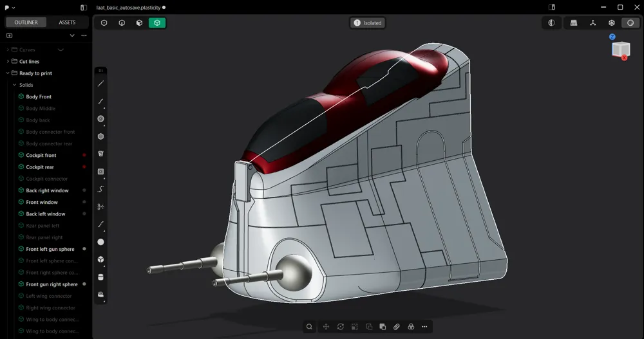Toggle orthographic/perspective camera icon
This screenshot has height=339, width=644.
click(612, 23)
